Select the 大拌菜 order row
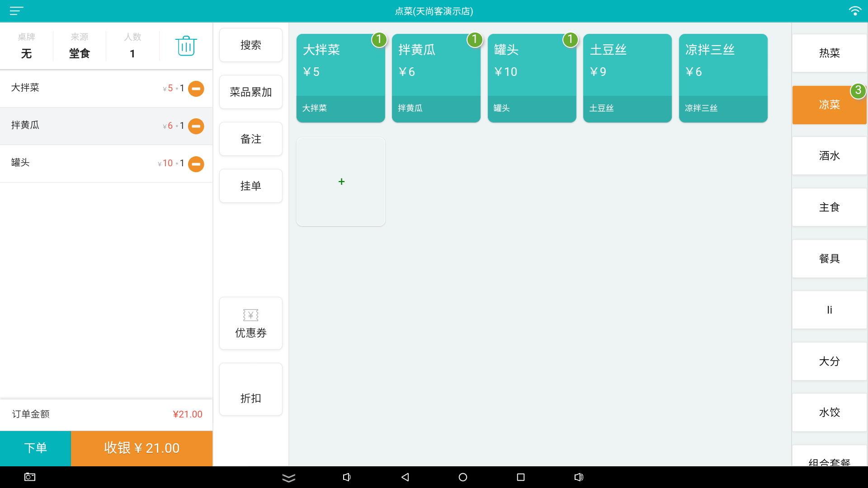 click(106, 89)
